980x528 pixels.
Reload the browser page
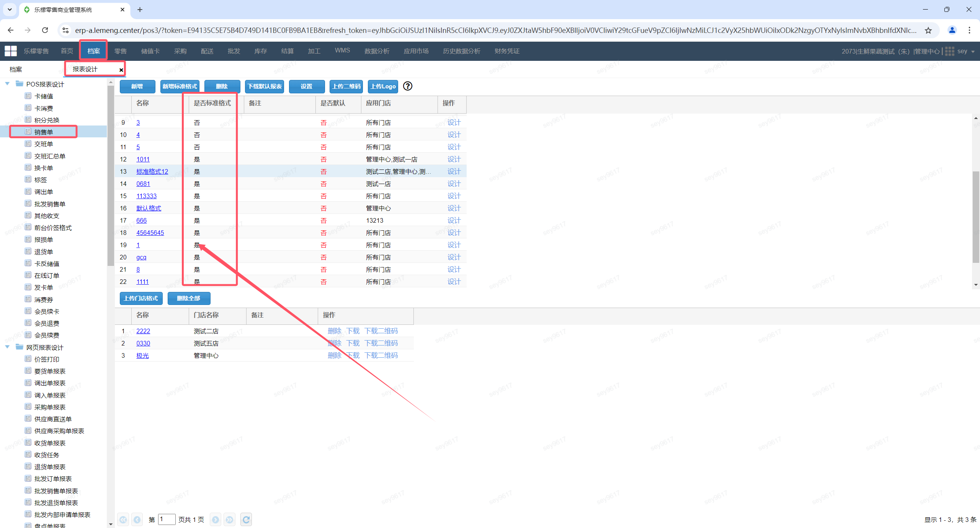[x=45, y=30]
